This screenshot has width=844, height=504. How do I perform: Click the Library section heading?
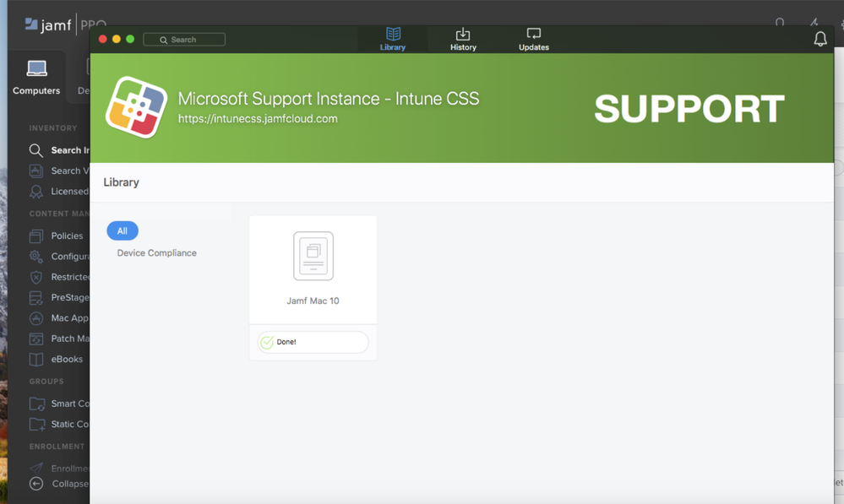(x=121, y=182)
